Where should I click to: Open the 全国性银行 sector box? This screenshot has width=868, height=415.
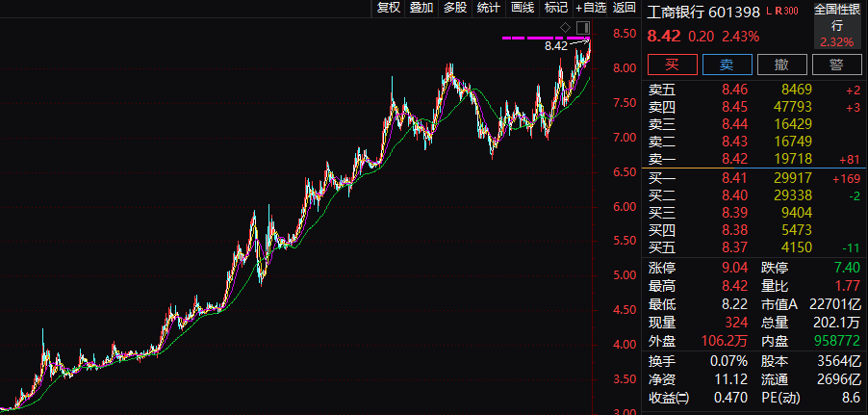[x=837, y=25]
